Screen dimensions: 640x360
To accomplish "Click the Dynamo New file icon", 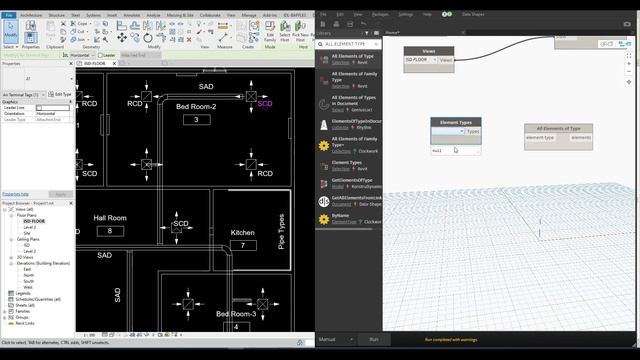I will [x=323, y=24].
